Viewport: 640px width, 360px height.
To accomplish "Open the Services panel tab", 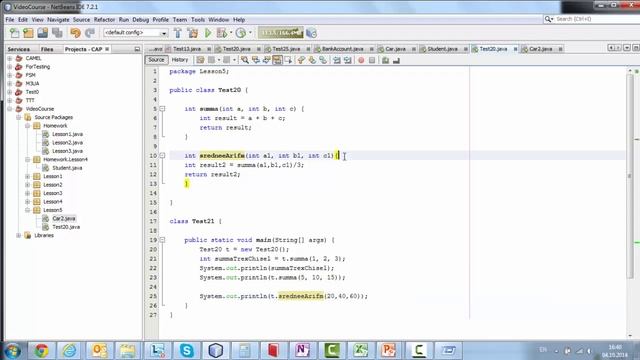I will click(19, 49).
